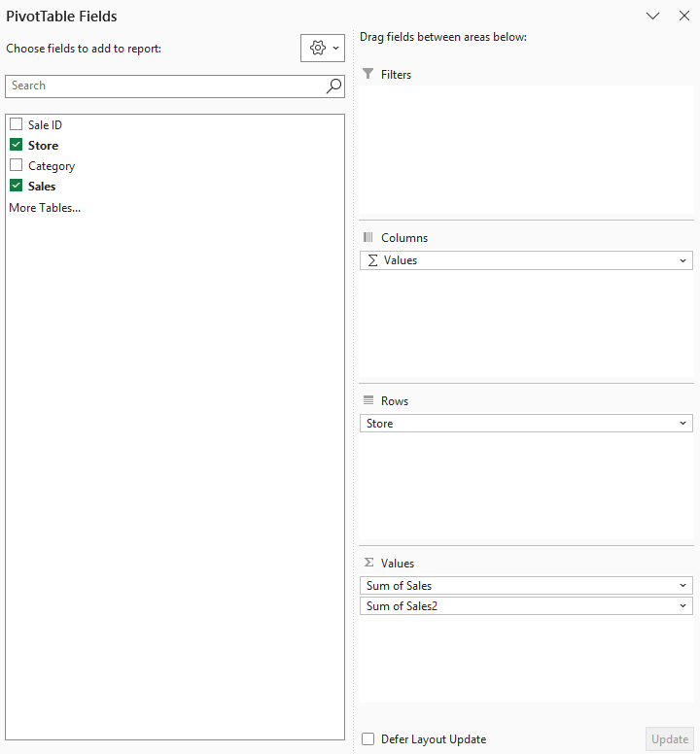Check the Sale ID field
Viewport: 700px width, 754px height.
(16, 124)
